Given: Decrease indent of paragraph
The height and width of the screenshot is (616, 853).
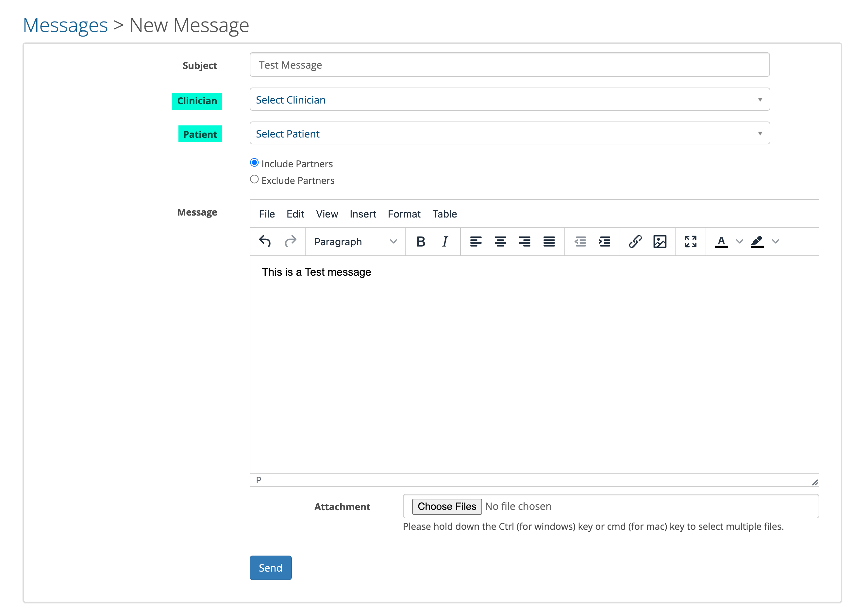Looking at the screenshot, I should pyautogui.click(x=580, y=241).
